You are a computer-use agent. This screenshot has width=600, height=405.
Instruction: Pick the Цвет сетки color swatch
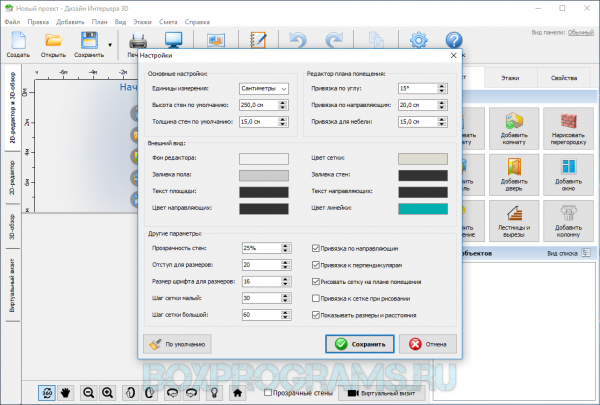pyautogui.click(x=423, y=159)
